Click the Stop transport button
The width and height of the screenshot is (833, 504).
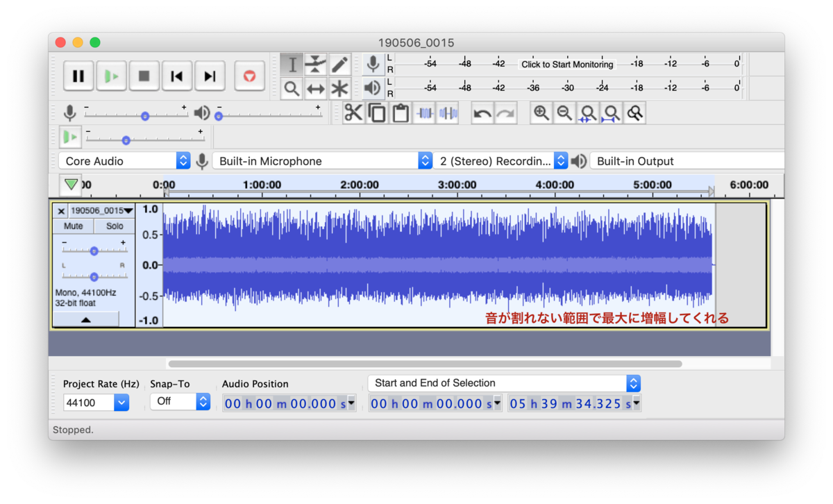coord(144,76)
